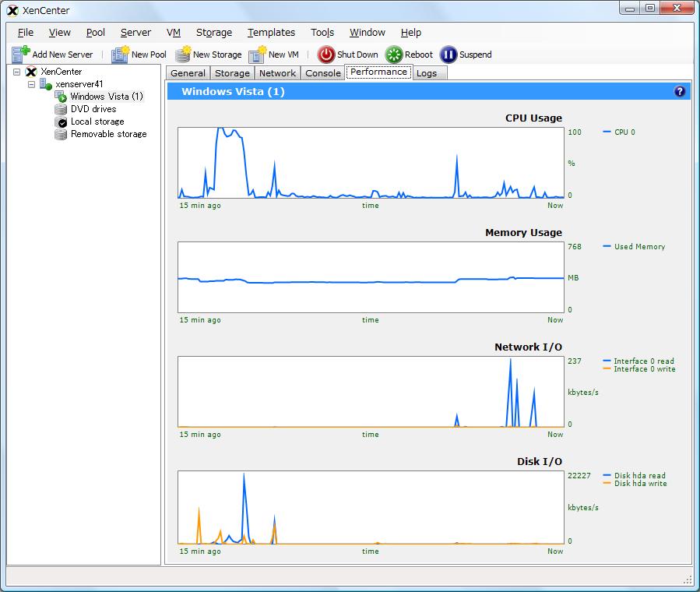Screen dimensions: 700x592
Task: Switch to the General tab
Action: (x=188, y=73)
